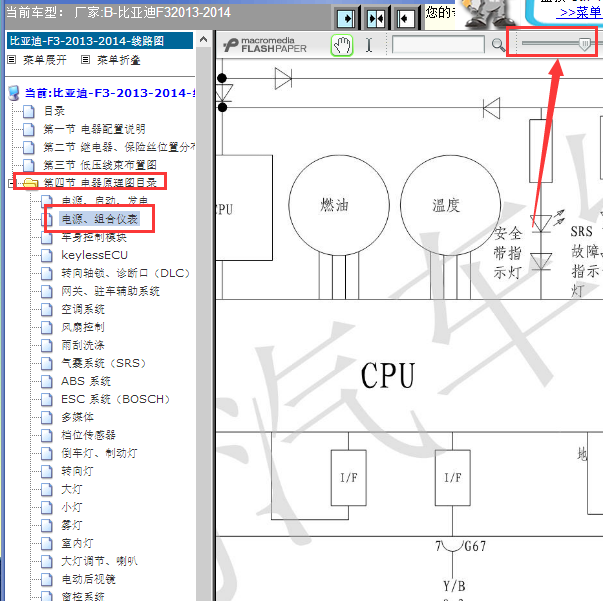Click the page icon beside ABS 系统
Screen dimensions: 603x601
point(47,381)
